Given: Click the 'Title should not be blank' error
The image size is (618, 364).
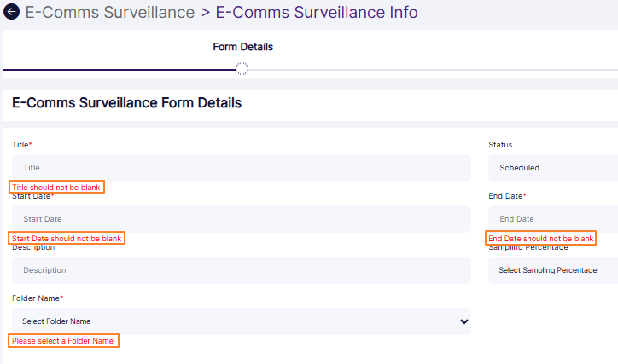Looking at the screenshot, I should coord(56,187).
